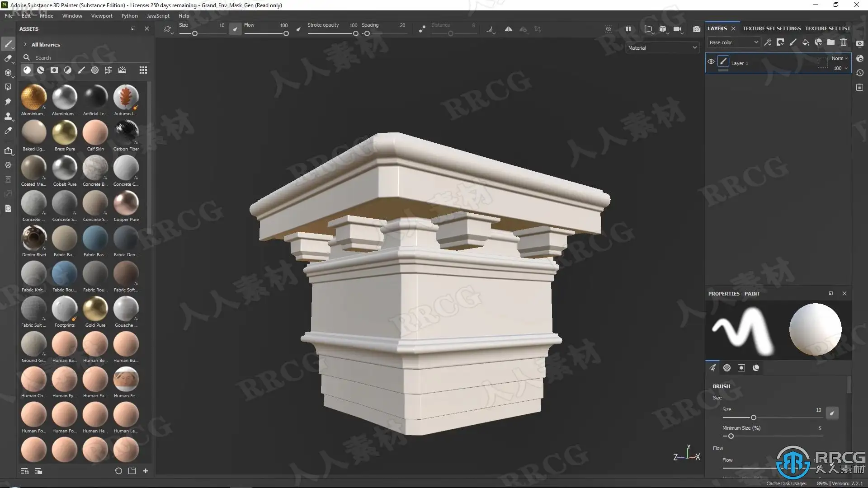This screenshot has width=868, height=488.
Task: Take a viewport screenshot with camera icon
Action: (697, 29)
